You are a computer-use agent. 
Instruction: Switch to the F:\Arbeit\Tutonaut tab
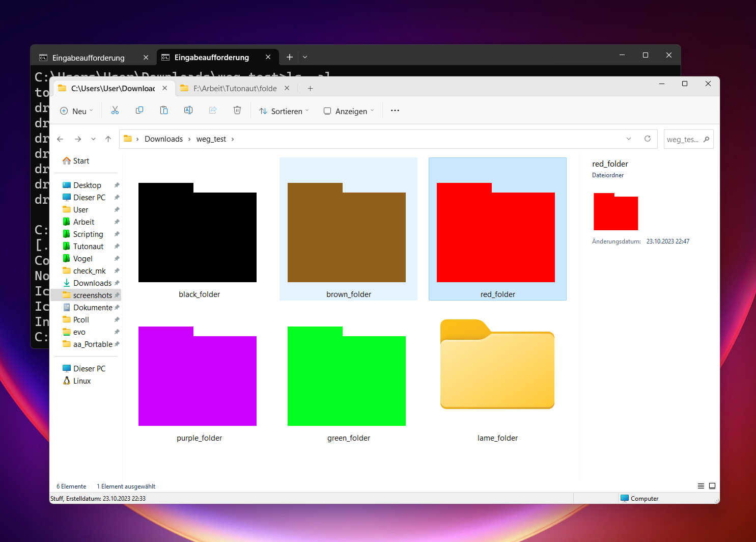coord(234,88)
